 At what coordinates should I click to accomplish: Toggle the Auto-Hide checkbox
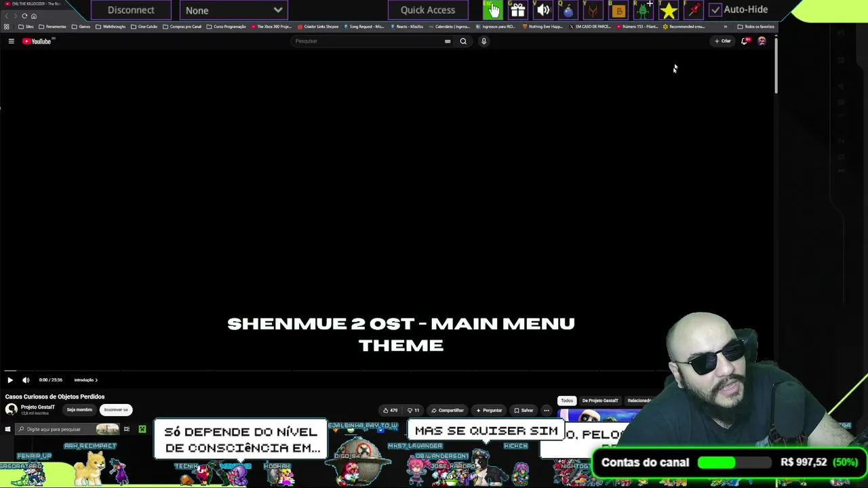point(715,10)
